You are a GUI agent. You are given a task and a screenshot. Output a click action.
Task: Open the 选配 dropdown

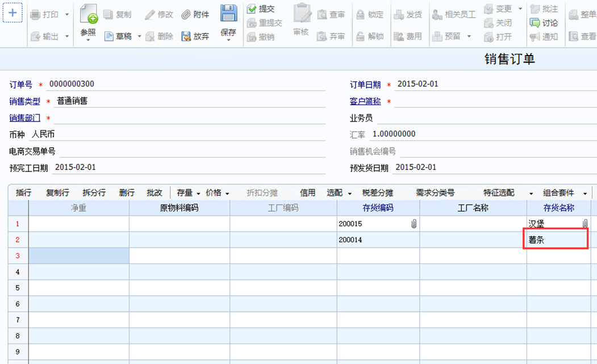click(x=349, y=194)
